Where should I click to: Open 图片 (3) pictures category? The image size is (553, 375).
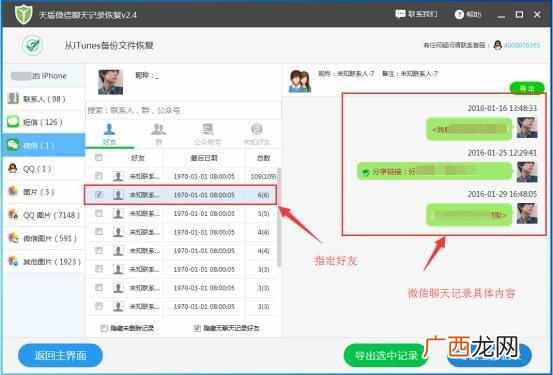coord(43,192)
